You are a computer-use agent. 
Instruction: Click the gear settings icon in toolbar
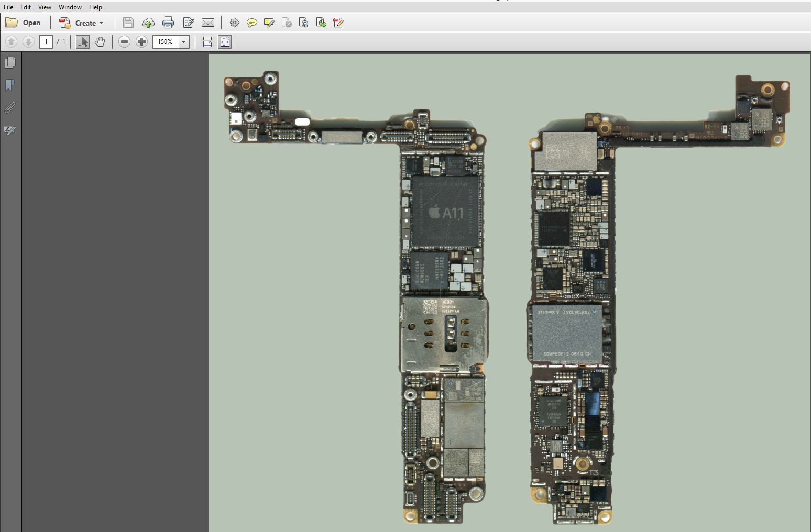(x=235, y=23)
